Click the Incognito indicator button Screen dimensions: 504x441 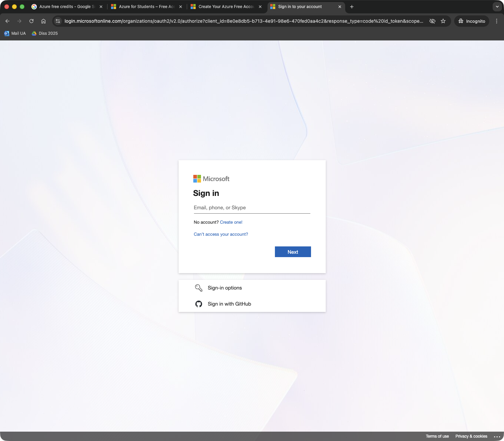[x=472, y=21]
